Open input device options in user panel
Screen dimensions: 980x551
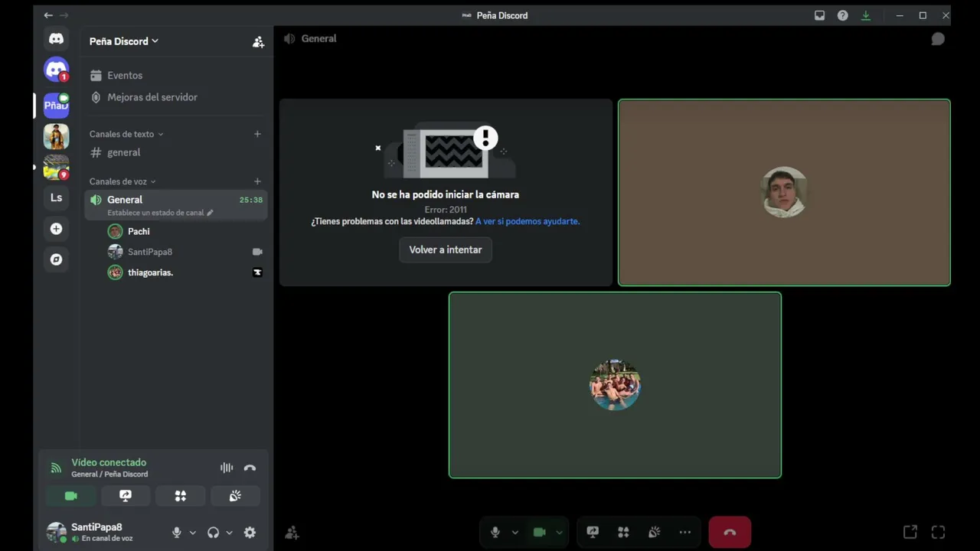[x=192, y=533]
